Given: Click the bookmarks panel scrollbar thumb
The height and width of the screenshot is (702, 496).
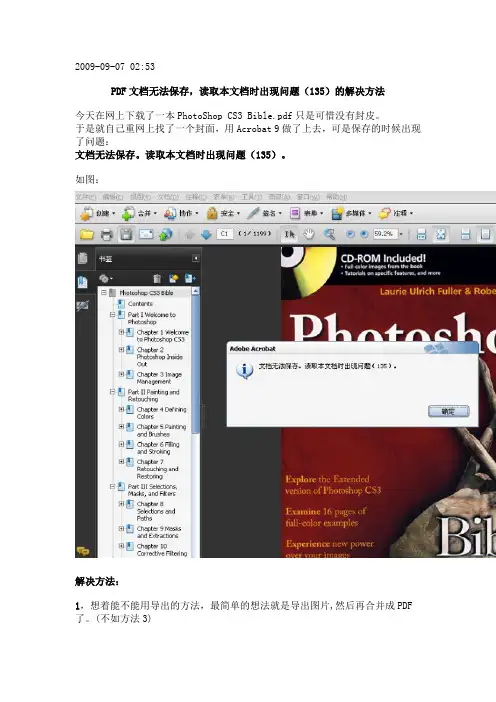Looking at the screenshot, I should pyautogui.click(x=195, y=364).
